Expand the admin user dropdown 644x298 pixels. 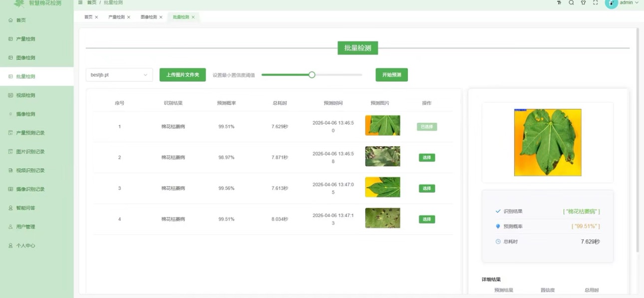[x=629, y=2]
